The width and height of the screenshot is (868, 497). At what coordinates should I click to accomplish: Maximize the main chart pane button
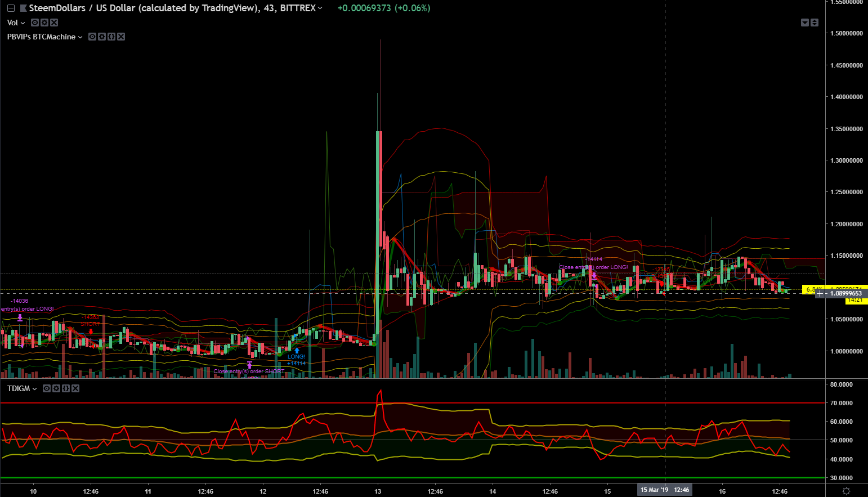coord(815,23)
